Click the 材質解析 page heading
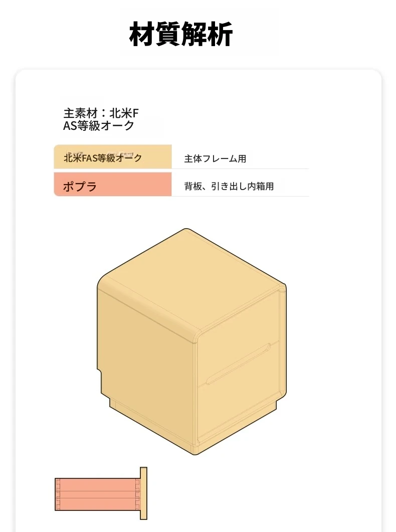Image resolution: width=396 pixels, height=532 pixels. click(x=181, y=34)
